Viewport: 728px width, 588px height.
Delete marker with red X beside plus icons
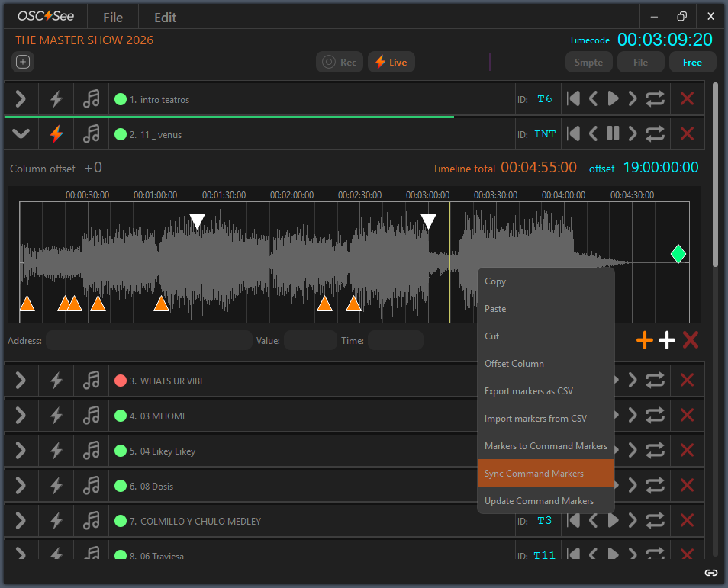[691, 340]
